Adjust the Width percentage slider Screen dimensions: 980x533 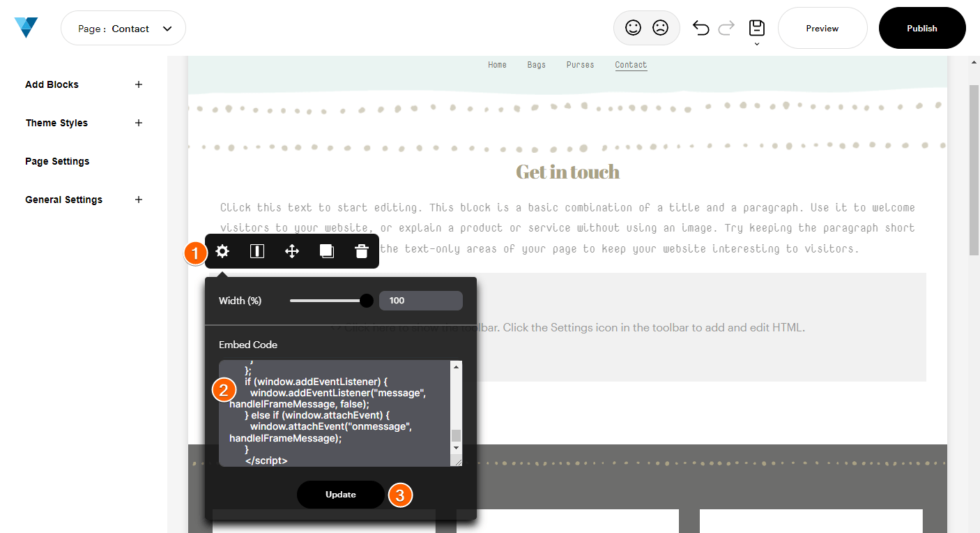pos(366,300)
